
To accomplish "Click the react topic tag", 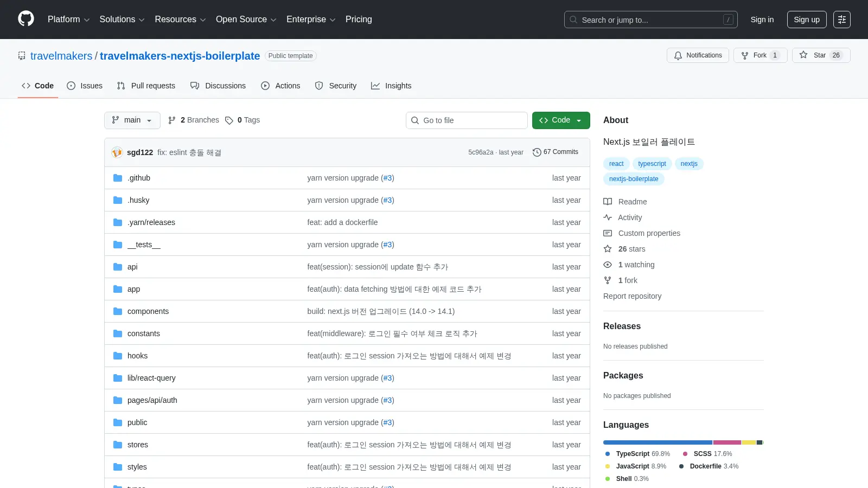I will 616,164.
